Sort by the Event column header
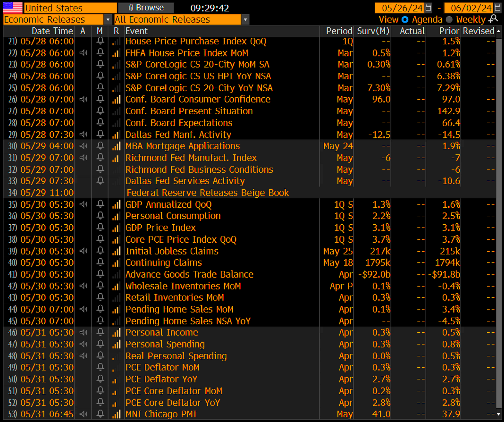The width and height of the screenshot is (504, 422). (136, 31)
